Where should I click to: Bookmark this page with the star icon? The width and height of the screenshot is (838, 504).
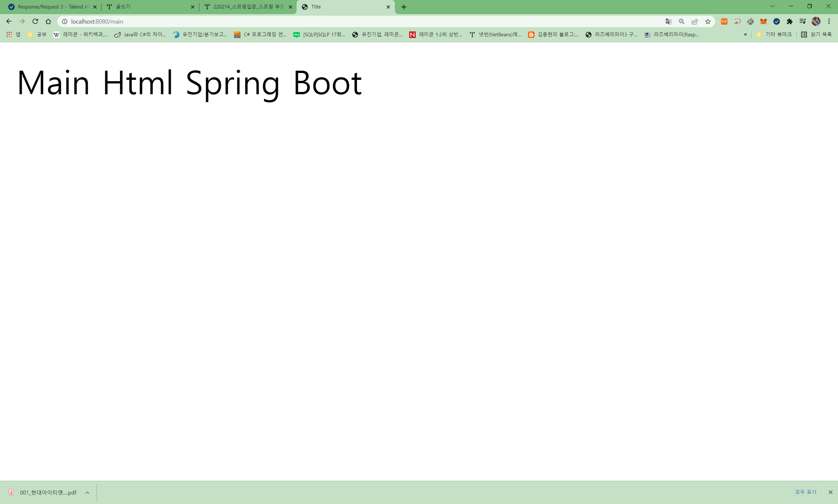(x=708, y=21)
